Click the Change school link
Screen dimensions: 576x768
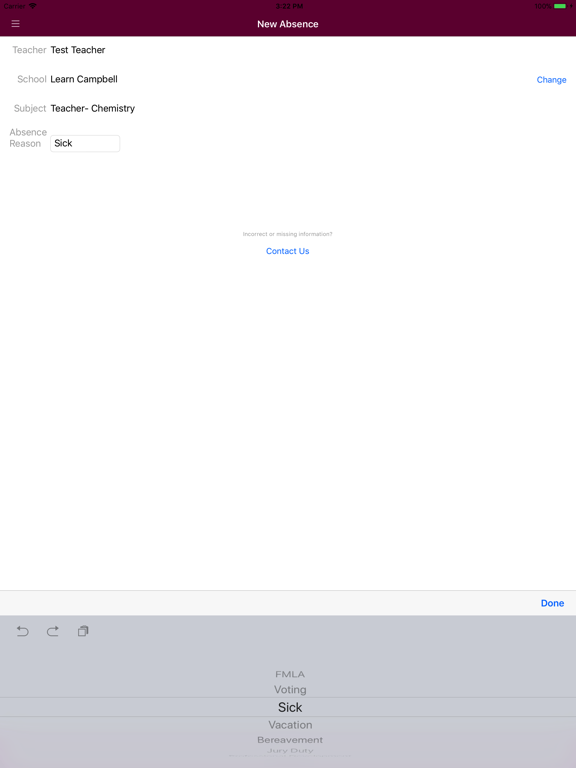tap(551, 79)
